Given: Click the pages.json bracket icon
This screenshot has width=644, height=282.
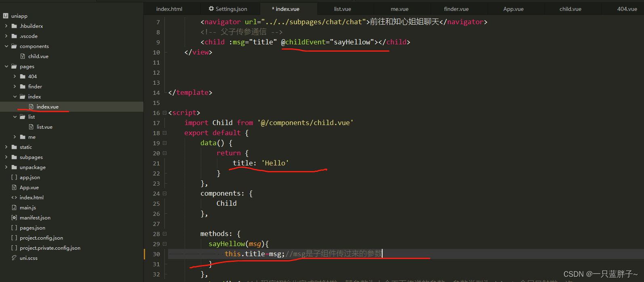Looking at the screenshot, I should tap(14, 228).
